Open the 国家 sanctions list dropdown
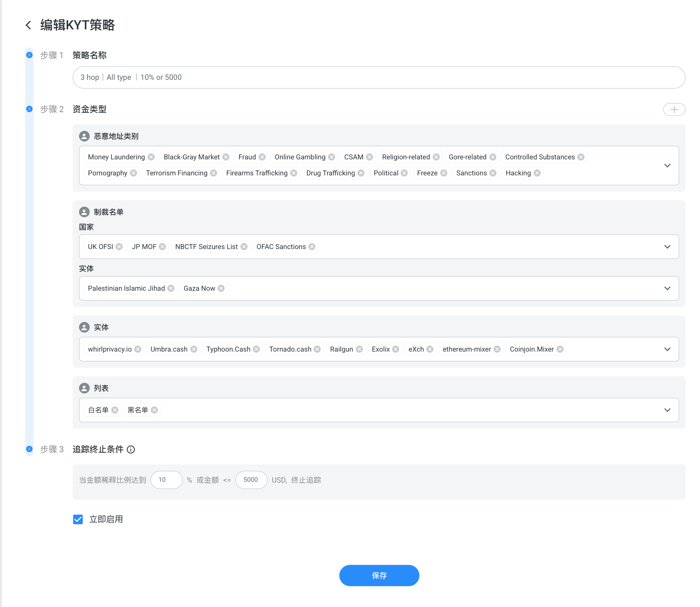Screen dimensions: 700x607 [x=667, y=247]
